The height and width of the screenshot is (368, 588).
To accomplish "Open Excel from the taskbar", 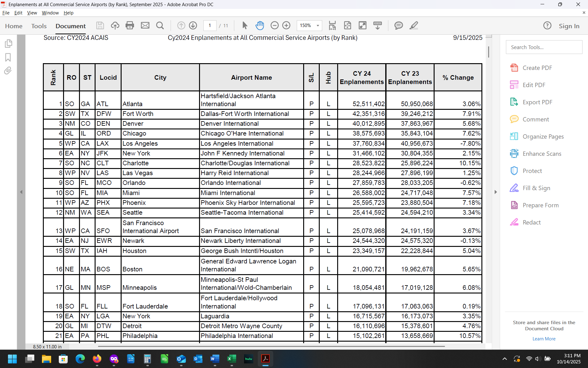I will (x=232, y=358).
